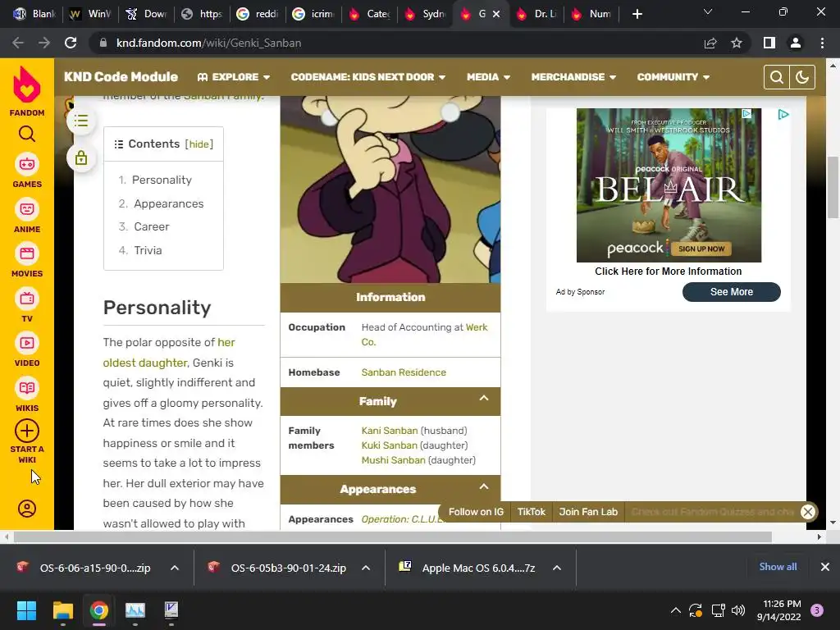840x630 pixels.
Task: Bookmark this page with the star
Action: click(x=737, y=43)
